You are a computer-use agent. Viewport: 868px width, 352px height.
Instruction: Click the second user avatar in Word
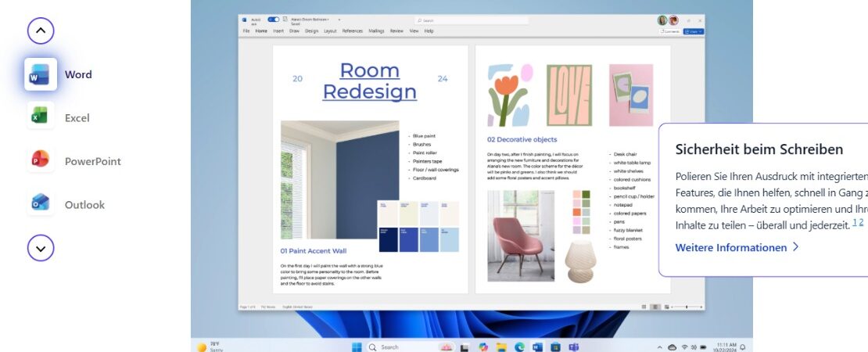click(673, 20)
